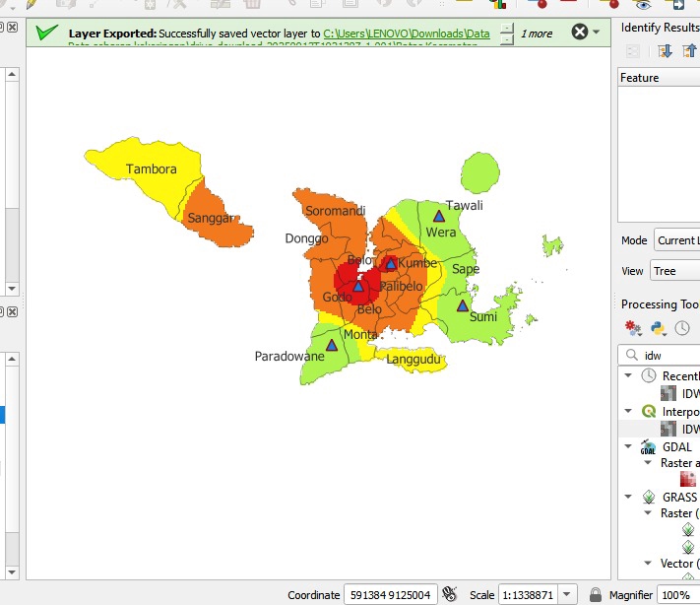Collapse the GDAL provider group
Image resolution: width=700 pixels, height=605 pixels.
(x=629, y=446)
